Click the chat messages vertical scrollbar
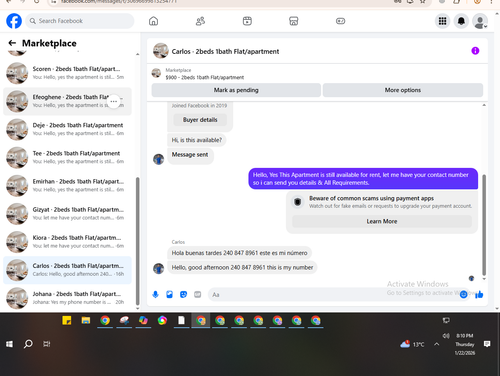 tap(484, 225)
